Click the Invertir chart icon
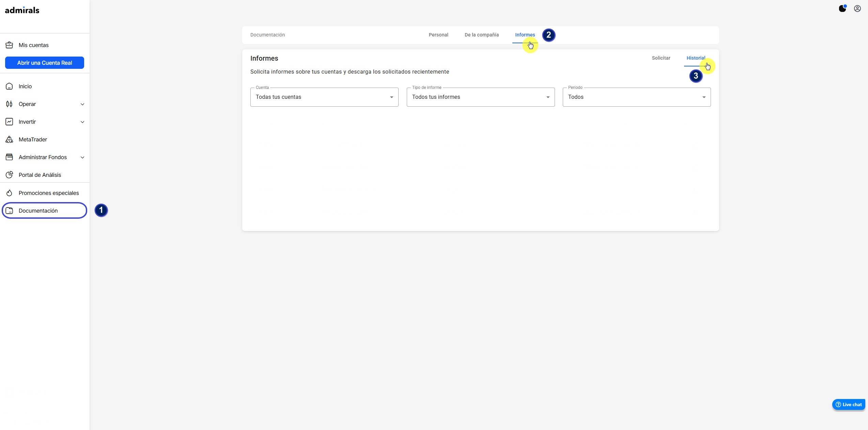 [x=9, y=122]
